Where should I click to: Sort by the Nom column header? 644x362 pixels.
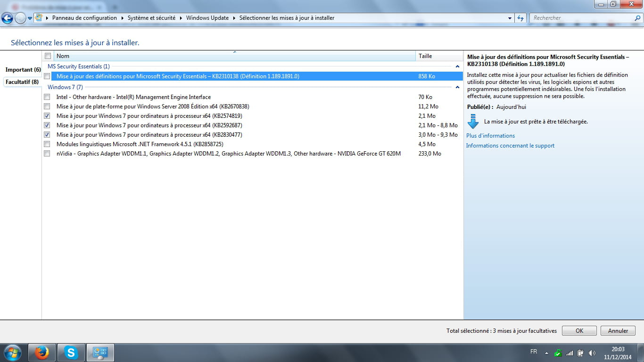click(235, 56)
